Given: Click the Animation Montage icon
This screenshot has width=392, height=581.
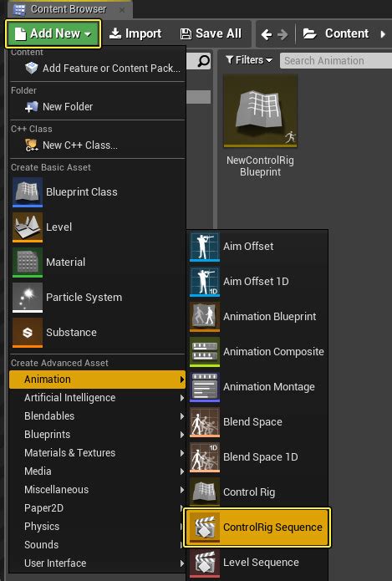Looking at the screenshot, I should 205,387.
